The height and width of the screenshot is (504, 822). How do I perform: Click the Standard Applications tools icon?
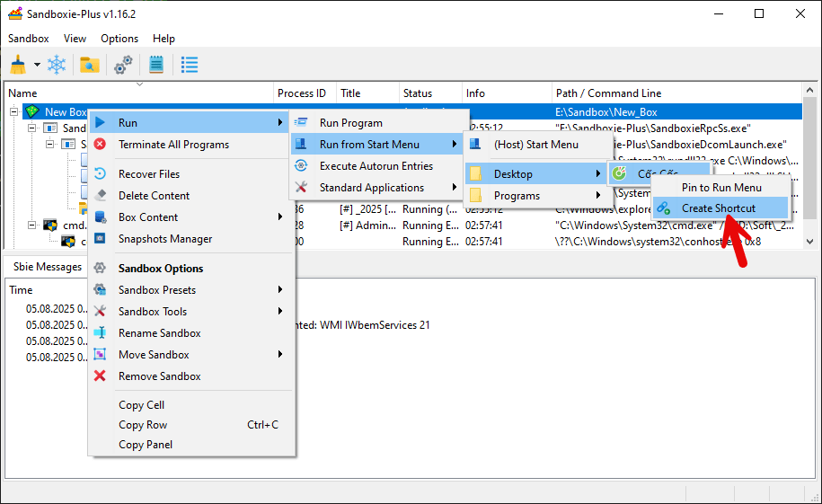(x=302, y=187)
